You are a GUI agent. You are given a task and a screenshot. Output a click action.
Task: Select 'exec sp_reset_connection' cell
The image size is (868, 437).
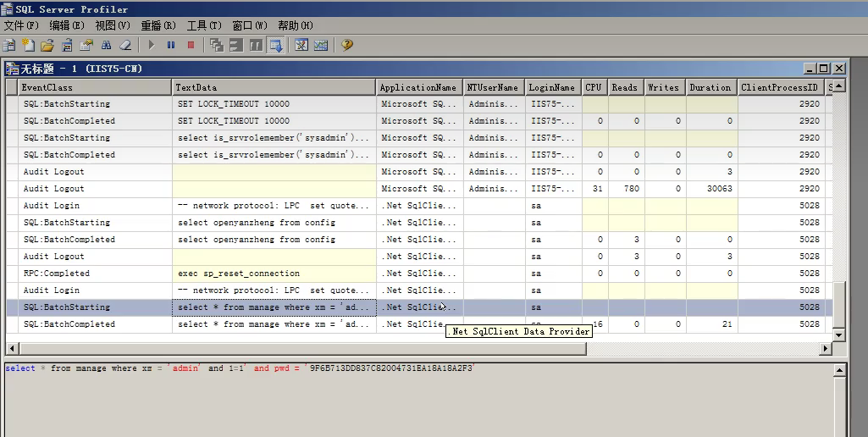tap(274, 273)
